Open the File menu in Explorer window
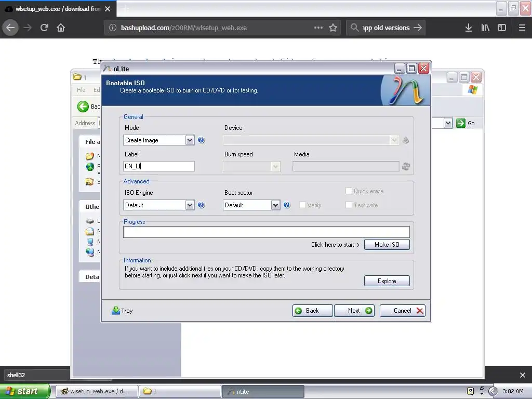Viewport: 532px width, 399px height. click(81, 90)
